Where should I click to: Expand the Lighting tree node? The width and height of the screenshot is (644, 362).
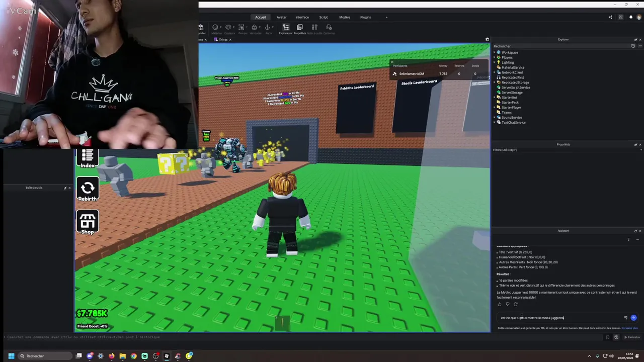pyautogui.click(x=495, y=62)
